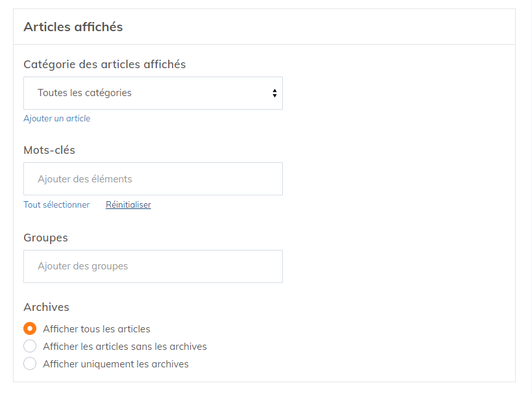Click the up-down arrows of category select
Screen dimensions: 532x394
(x=274, y=93)
